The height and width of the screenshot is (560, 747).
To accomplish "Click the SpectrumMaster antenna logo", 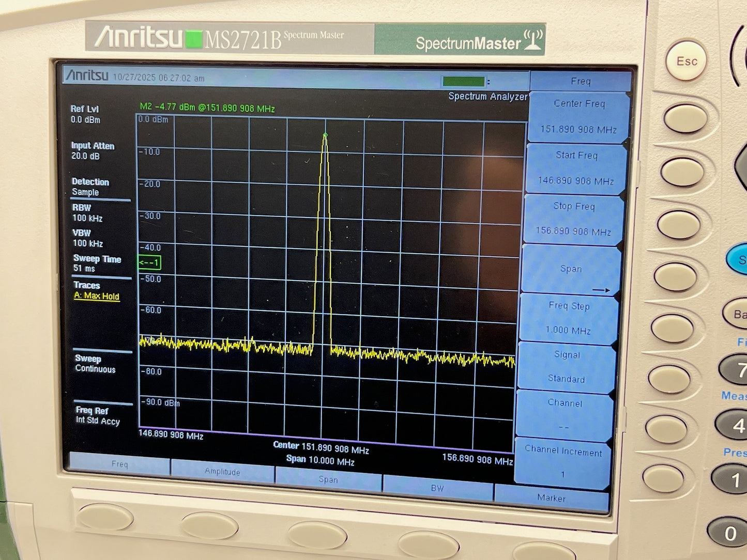I will coord(533,39).
